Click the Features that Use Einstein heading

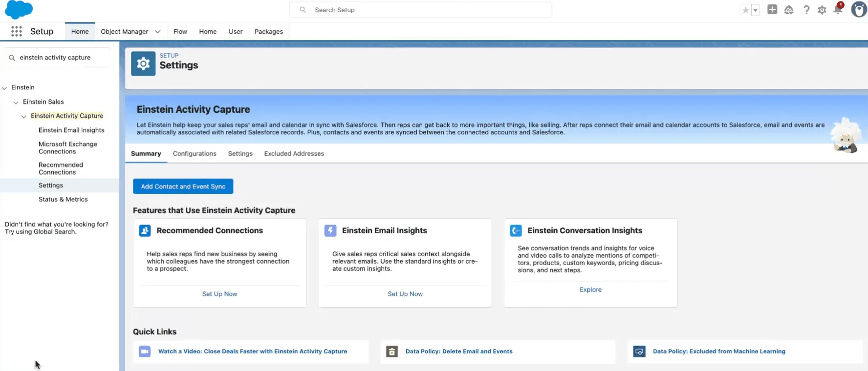point(214,210)
